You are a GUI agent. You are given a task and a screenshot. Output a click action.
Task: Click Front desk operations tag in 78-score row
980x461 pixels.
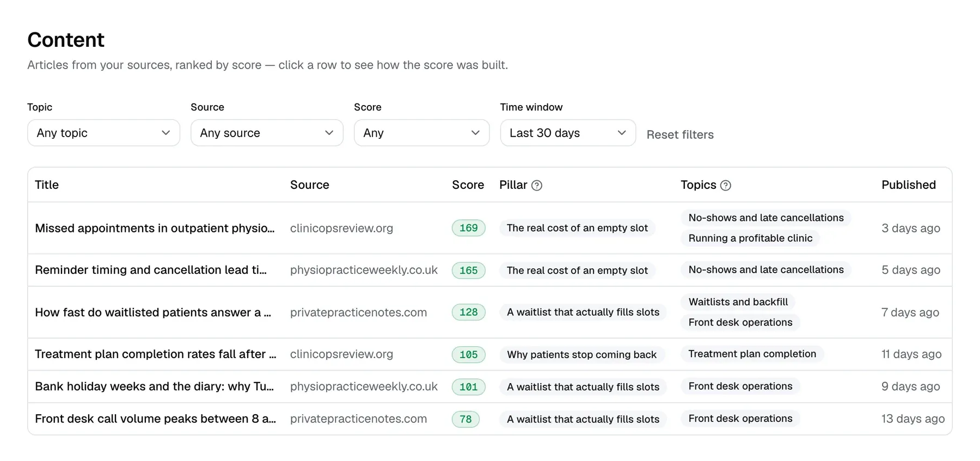(740, 419)
